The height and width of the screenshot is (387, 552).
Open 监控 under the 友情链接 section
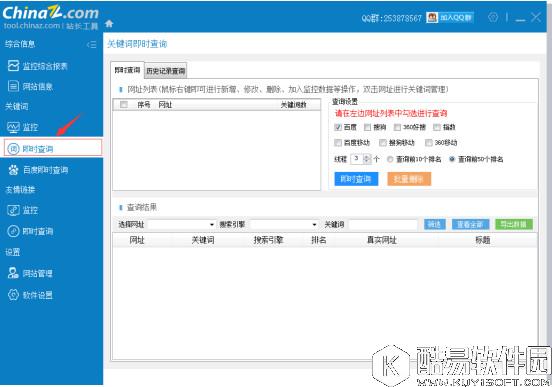[23, 210]
